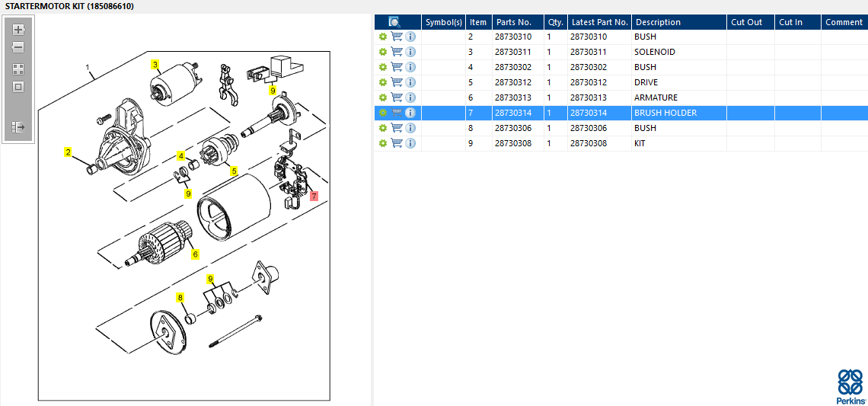Zoom out of the diagram with minus icon

tap(18, 47)
